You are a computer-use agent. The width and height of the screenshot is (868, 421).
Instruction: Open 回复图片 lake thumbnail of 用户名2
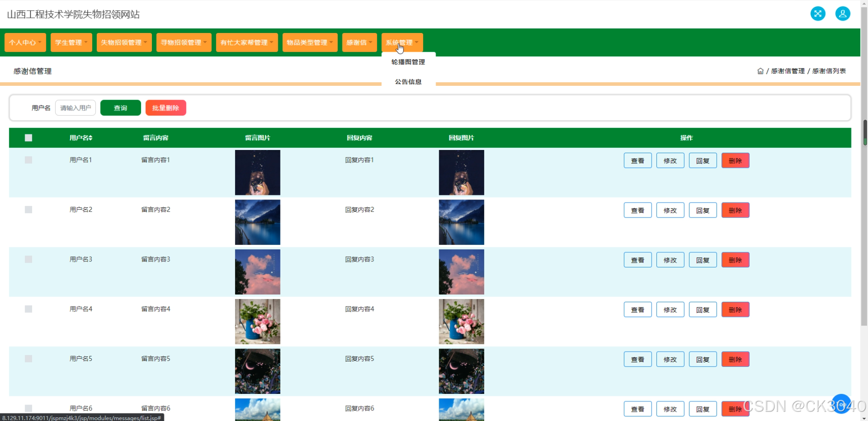tap(461, 222)
